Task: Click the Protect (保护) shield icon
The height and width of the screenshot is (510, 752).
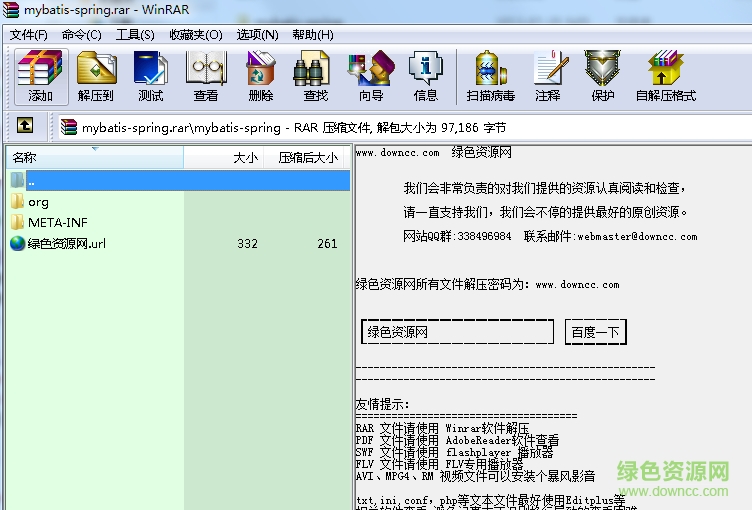Action: pos(603,76)
